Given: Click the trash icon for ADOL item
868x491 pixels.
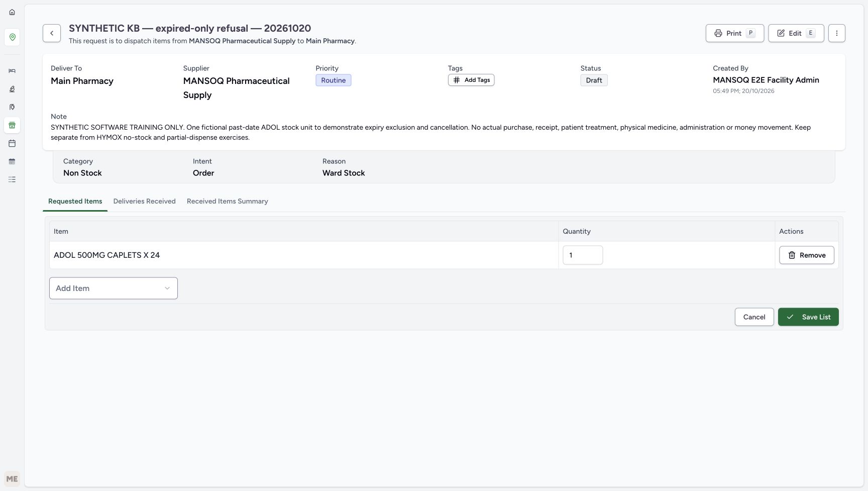Looking at the screenshot, I should (792, 255).
